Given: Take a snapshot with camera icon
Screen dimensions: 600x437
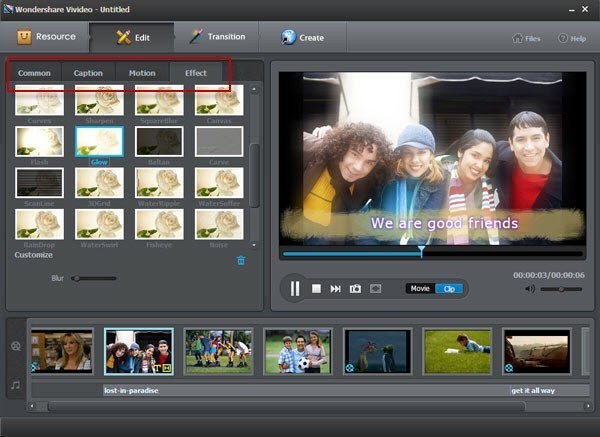Looking at the screenshot, I should 355,289.
